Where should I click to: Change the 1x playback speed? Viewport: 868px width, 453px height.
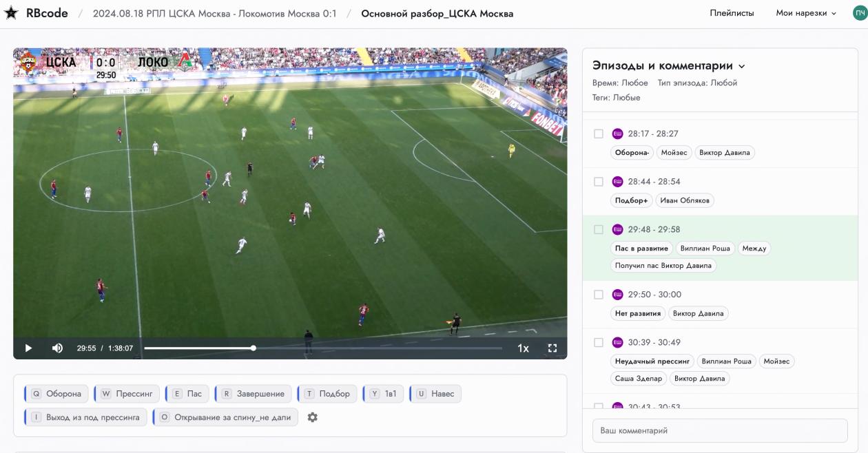tap(524, 348)
